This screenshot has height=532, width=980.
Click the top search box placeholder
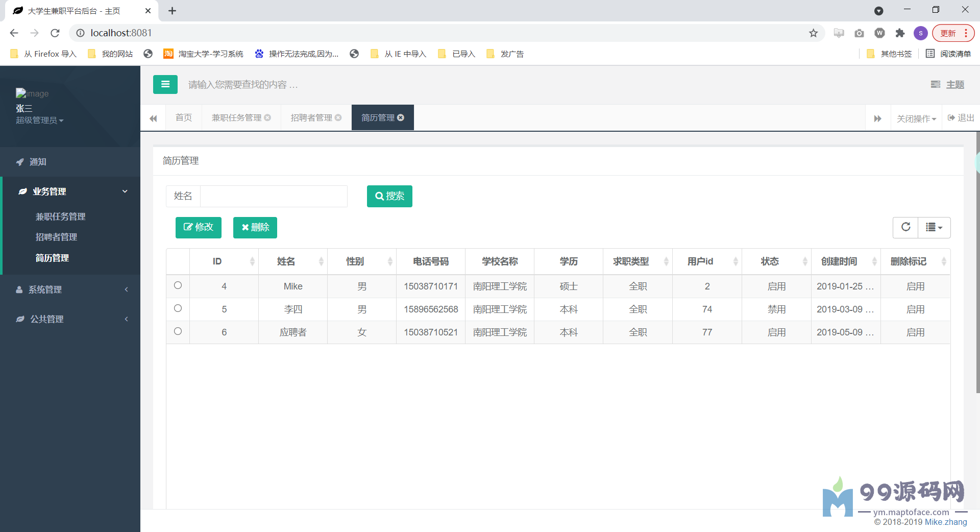click(x=243, y=85)
